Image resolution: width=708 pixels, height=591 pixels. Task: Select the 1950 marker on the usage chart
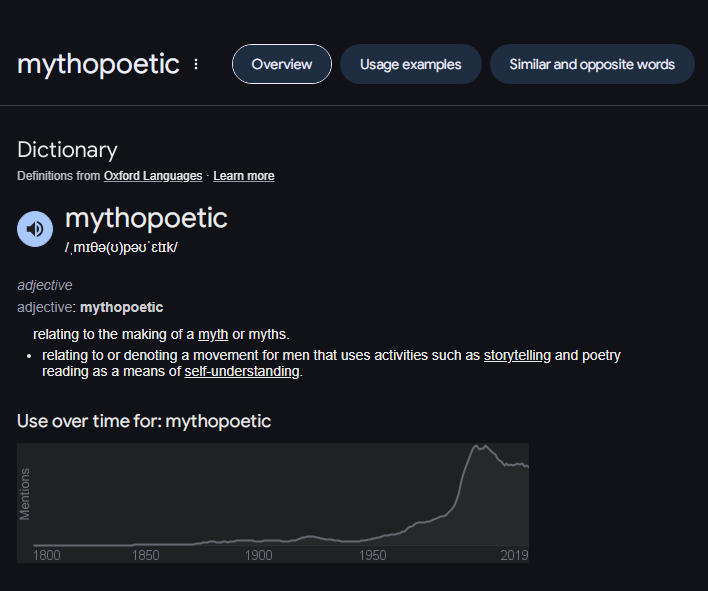373,554
